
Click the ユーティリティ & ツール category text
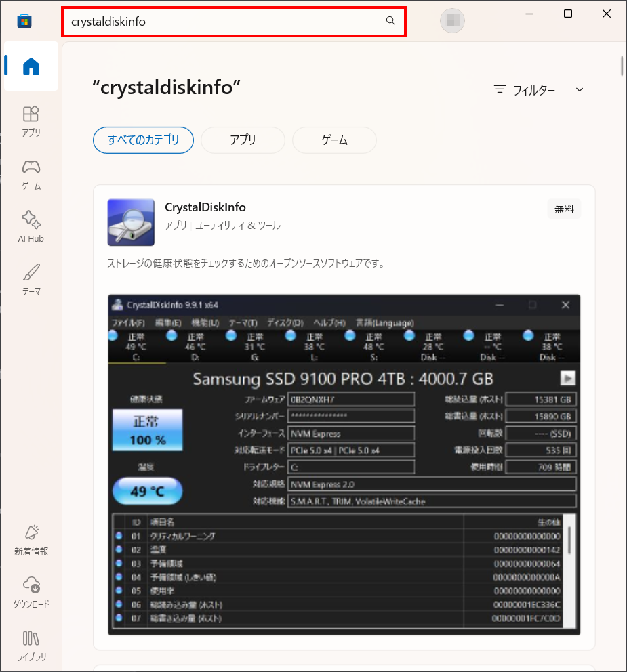pyautogui.click(x=238, y=226)
